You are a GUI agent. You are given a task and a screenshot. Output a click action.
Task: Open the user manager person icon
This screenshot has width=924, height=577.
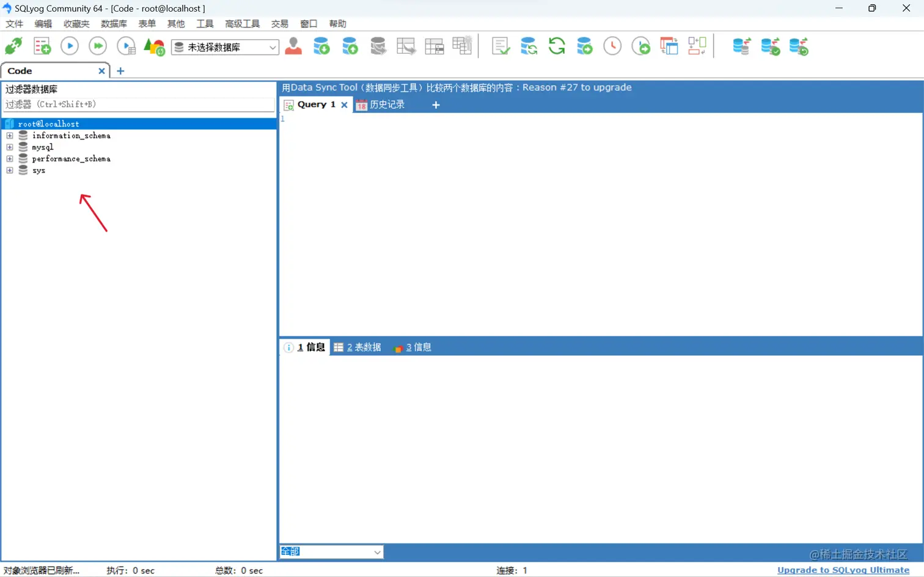pos(293,46)
